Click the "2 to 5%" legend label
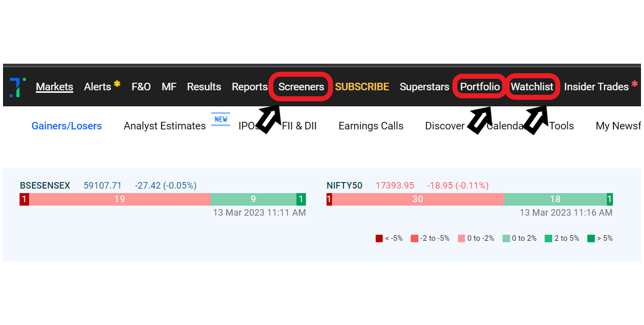The height and width of the screenshot is (325, 644). [567, 238]
